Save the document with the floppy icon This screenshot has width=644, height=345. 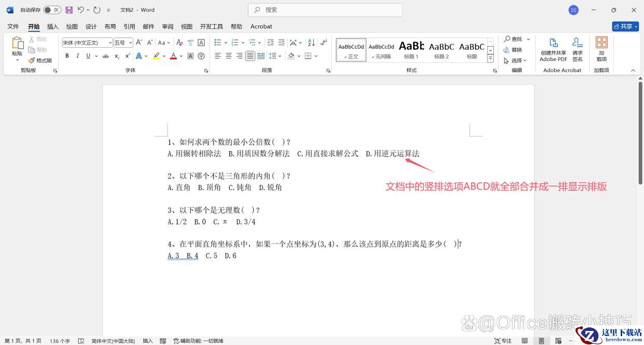69,10
